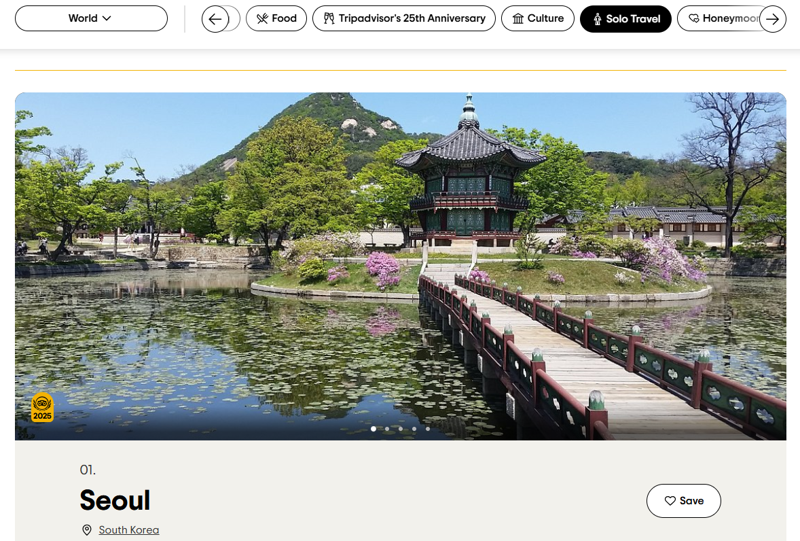Select the third carousel dot indicator

click(x=401, y=429)
